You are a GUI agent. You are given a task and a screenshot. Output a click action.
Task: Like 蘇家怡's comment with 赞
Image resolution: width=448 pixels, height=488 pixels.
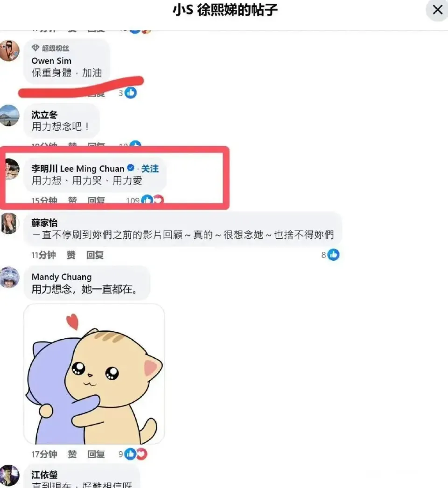pos(71,255)
